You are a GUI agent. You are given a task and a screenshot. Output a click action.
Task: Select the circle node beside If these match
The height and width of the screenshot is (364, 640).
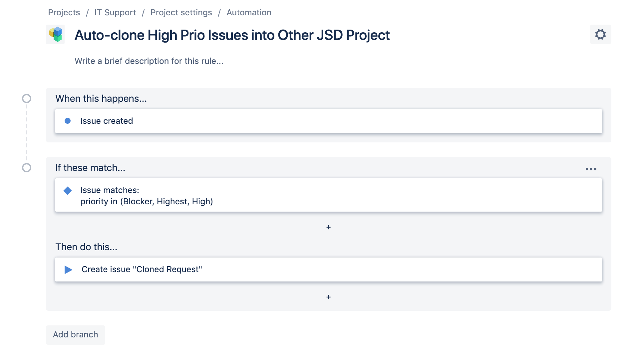(27, 168)
